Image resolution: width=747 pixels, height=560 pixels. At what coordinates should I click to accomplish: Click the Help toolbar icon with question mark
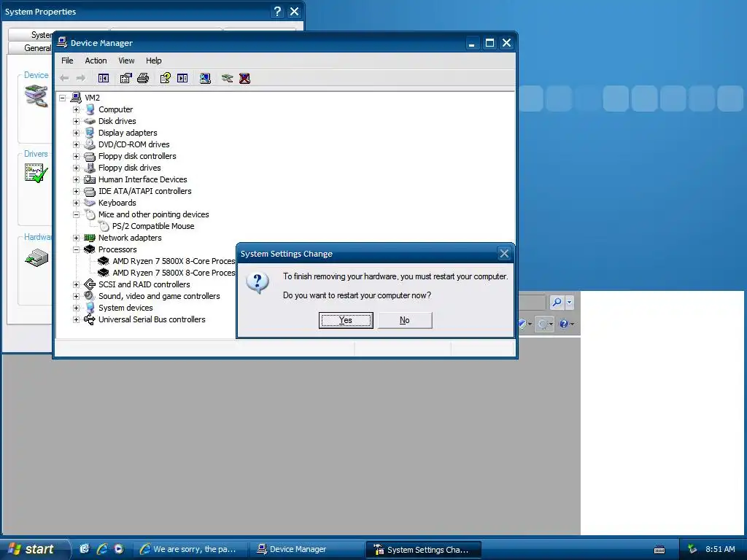tap(166, 78)
